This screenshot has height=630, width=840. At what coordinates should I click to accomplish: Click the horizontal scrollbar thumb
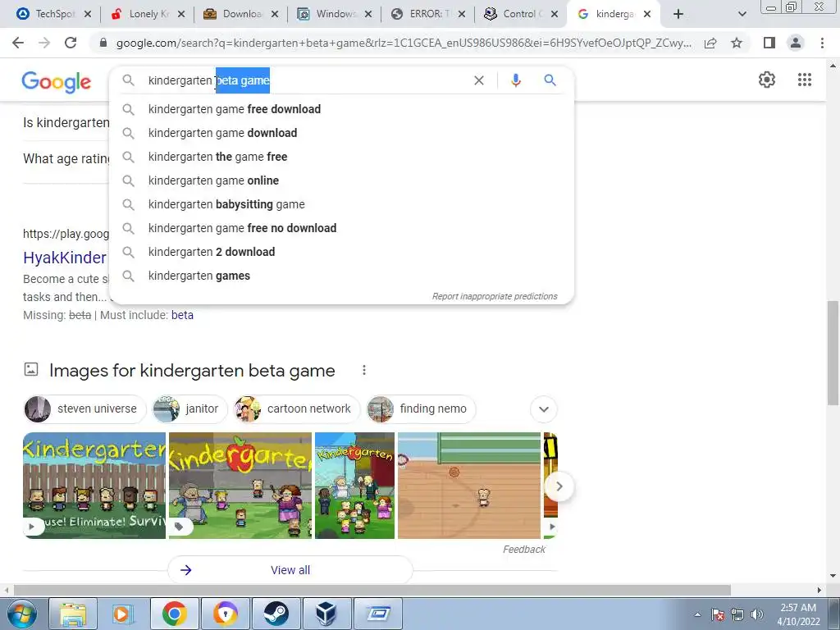pos(372,590)
